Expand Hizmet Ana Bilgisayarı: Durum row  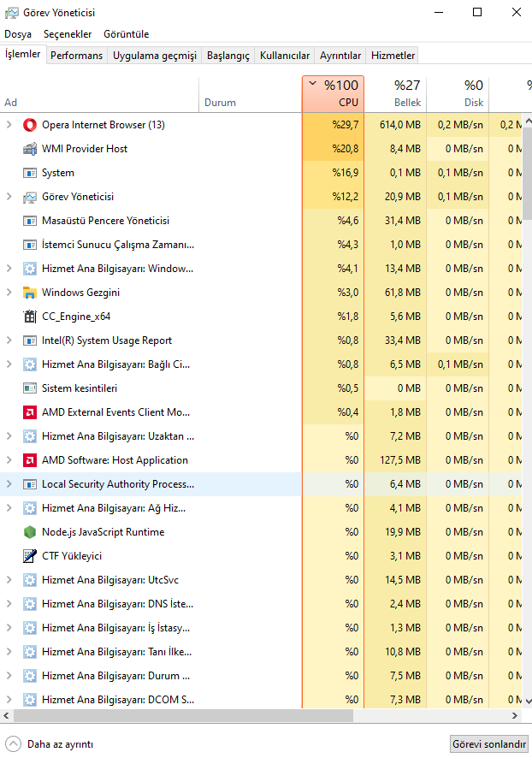coord(9,676)
